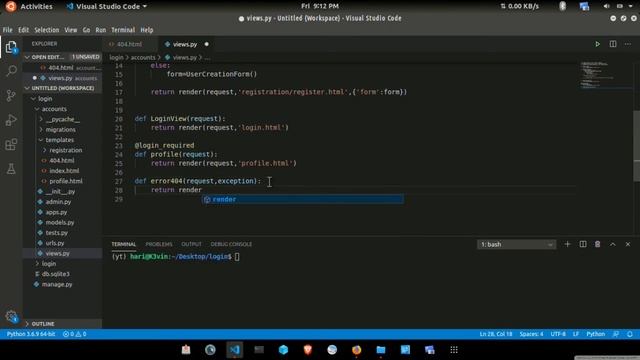Kill terminal with trash icon
The height and width of the screenshot is (360, 640).
pyautogui.click(x=598, y=244)
